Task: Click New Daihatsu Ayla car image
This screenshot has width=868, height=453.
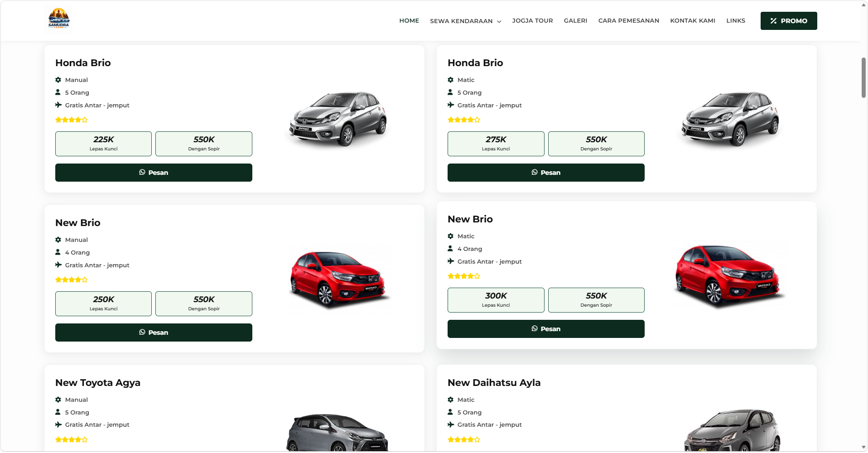Action: click(x=732, y=430)
